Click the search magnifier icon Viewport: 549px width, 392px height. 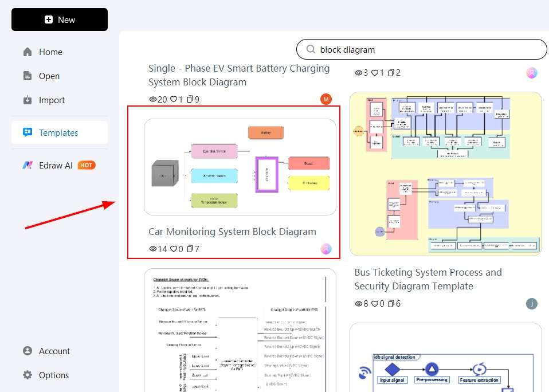(x=310, y=49)
